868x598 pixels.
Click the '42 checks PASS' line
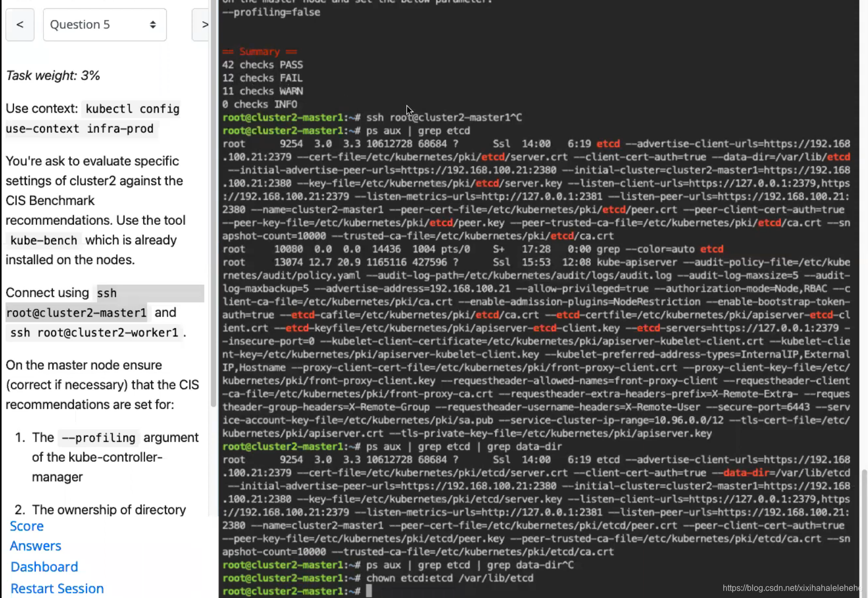[263, 65]
